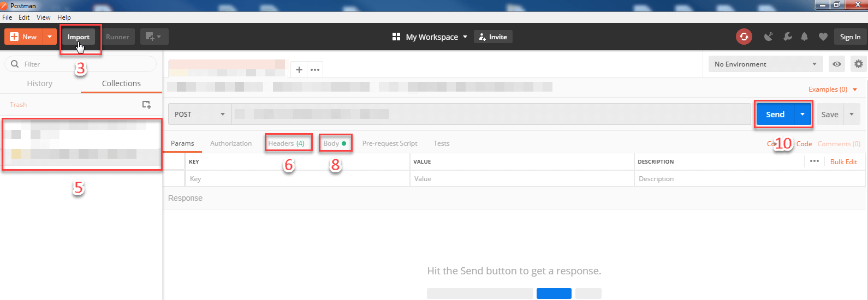Open settings via the wrench icon
Viewport: 868px width, 300px height.
[x=787, y=37]
